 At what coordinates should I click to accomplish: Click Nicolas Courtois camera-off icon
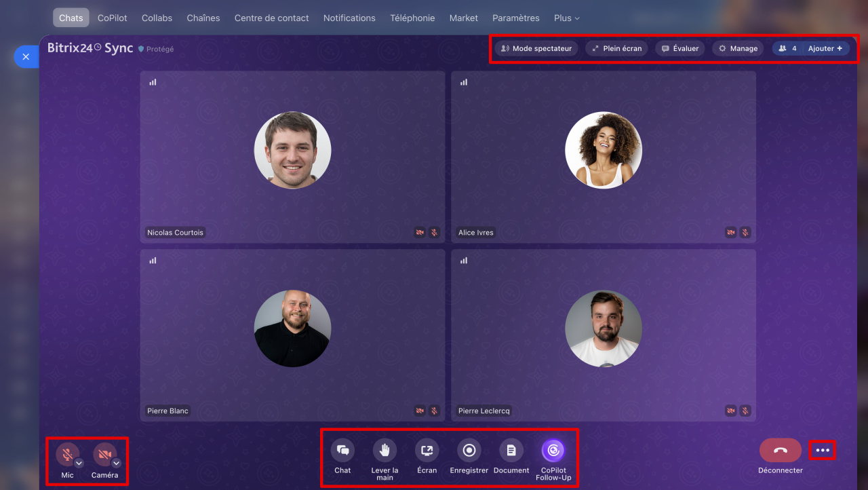[420, 232]
